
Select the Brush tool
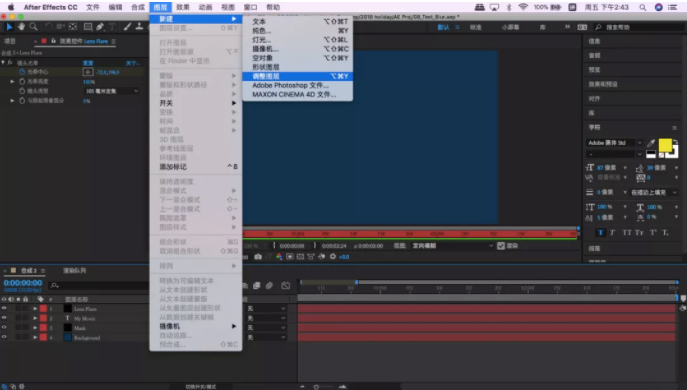[x=127, y=27]
